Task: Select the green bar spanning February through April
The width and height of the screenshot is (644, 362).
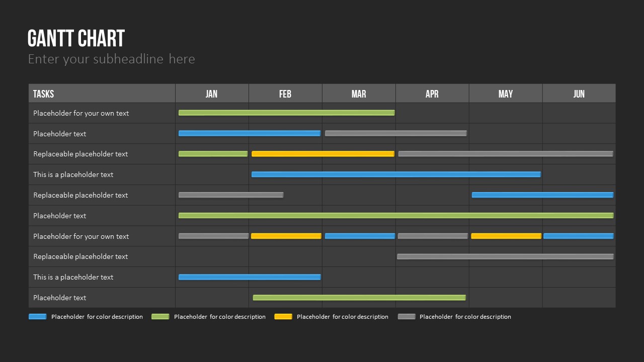Action: point(359,298)
